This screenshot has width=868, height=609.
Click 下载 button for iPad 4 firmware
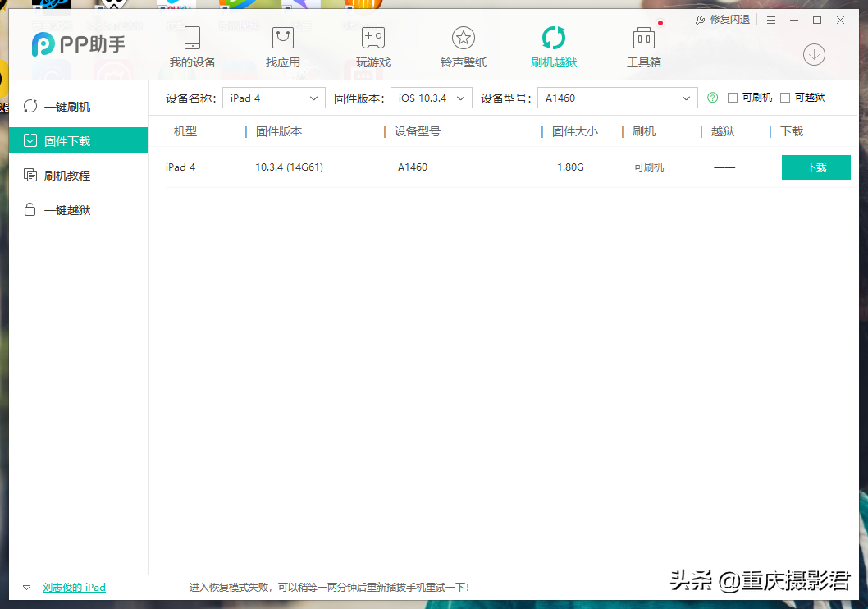click(x=816, y=167)
